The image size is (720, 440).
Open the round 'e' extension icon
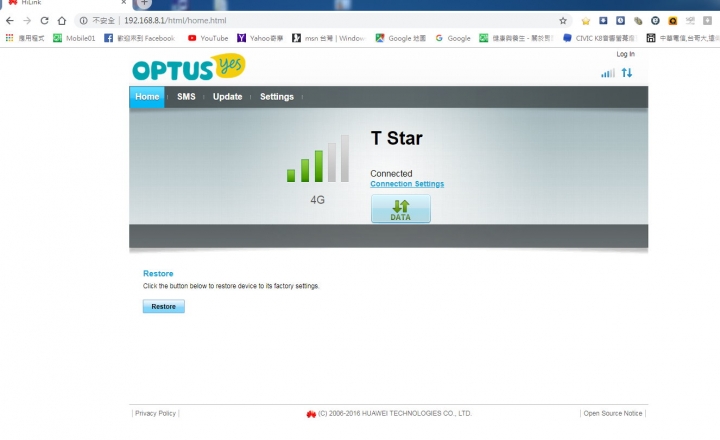point(655,21)
